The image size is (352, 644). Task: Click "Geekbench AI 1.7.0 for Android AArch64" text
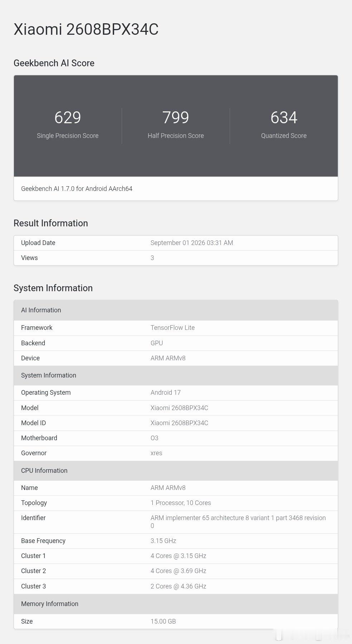click(x=77, y=189)
